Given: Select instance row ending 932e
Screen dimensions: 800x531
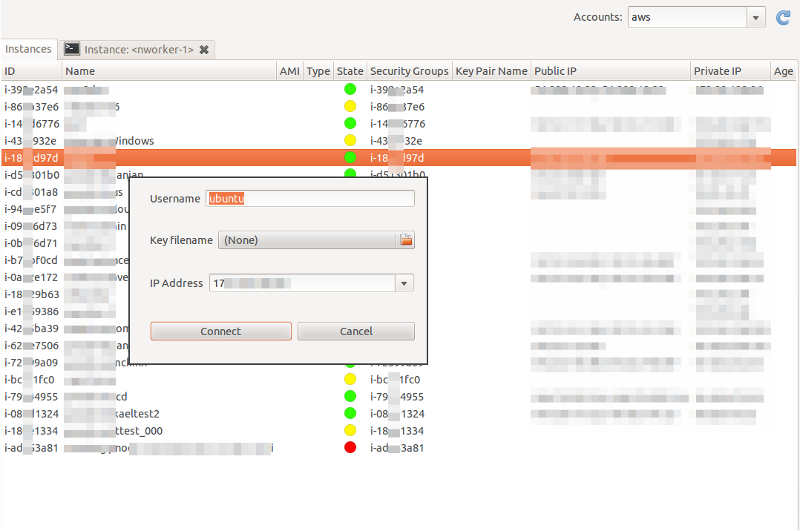Looking at the screenshot, I should [398, 141].
